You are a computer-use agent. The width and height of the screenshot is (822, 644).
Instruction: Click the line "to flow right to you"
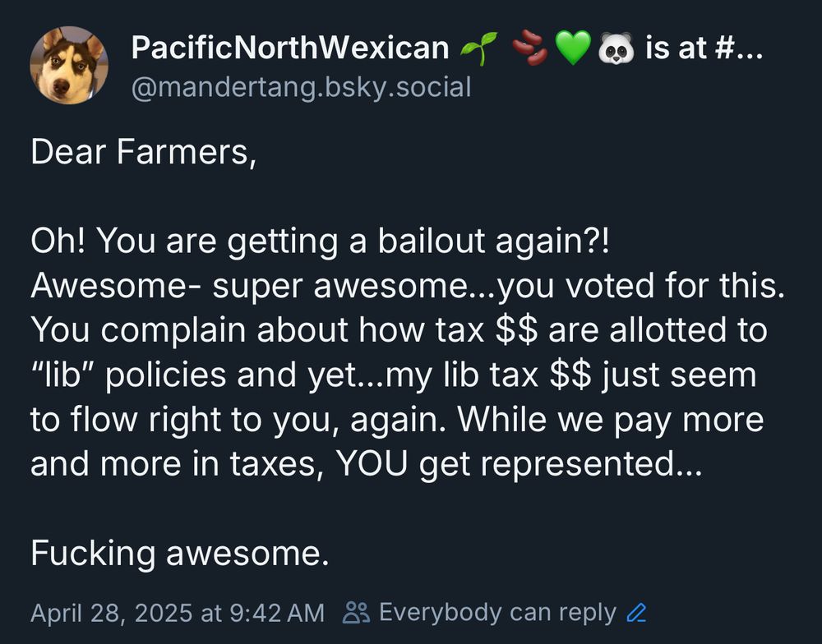click(x=397, y=420)
